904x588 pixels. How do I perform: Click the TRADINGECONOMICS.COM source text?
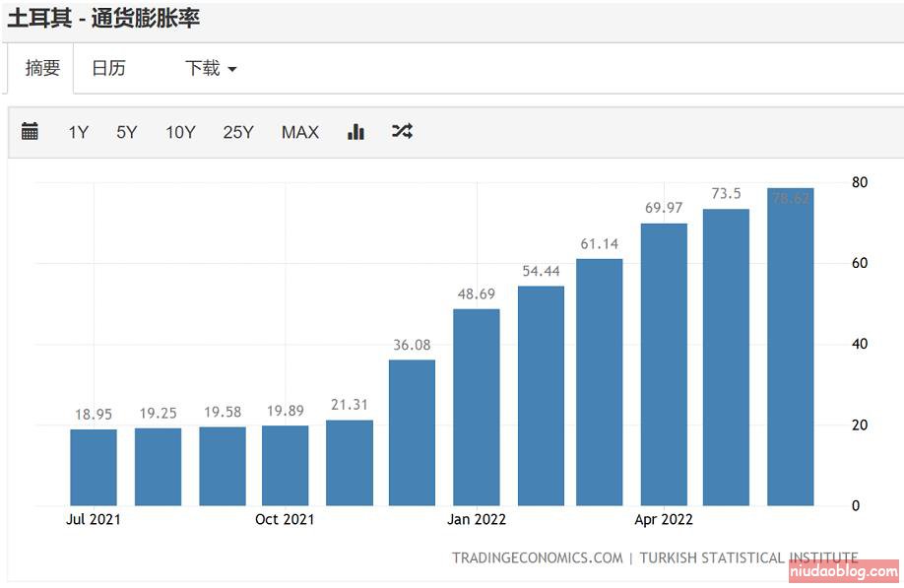pos(538,558)
